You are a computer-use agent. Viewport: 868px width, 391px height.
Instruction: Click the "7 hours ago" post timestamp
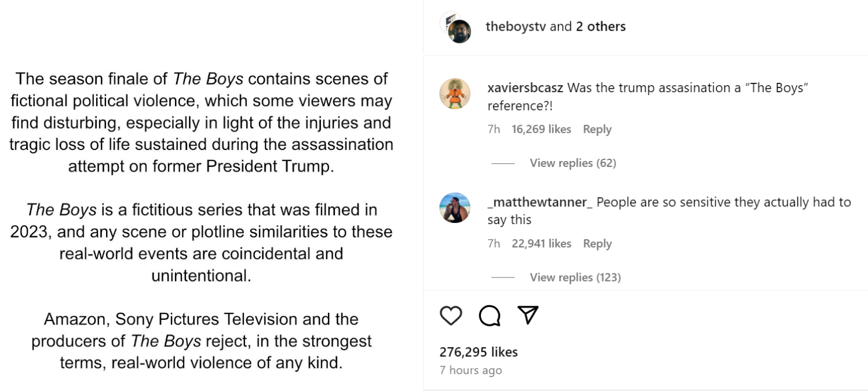471,371
